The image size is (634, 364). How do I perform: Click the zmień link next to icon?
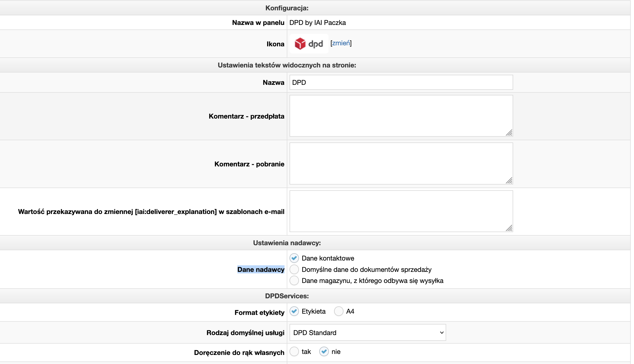(341, 43)
